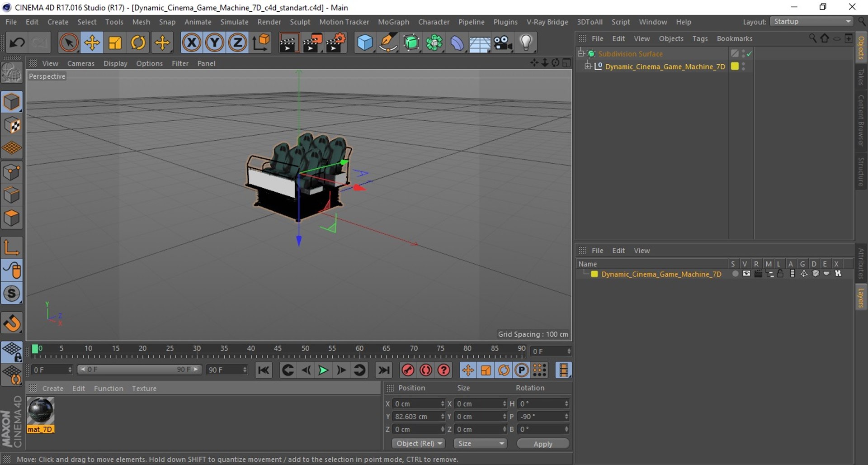The width and height of the screenshot is (868, 465).
Task: Select the Rotate tool
Action: point(138,43)
